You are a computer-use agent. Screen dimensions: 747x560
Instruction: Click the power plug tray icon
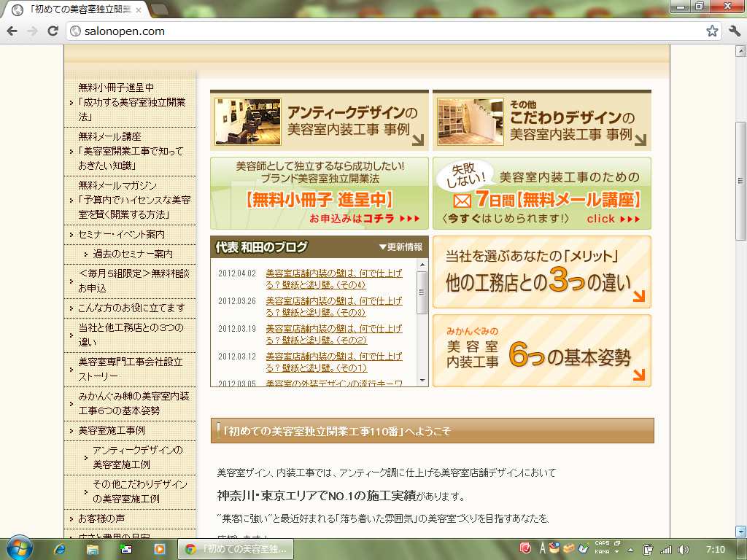tap(648, 550)
